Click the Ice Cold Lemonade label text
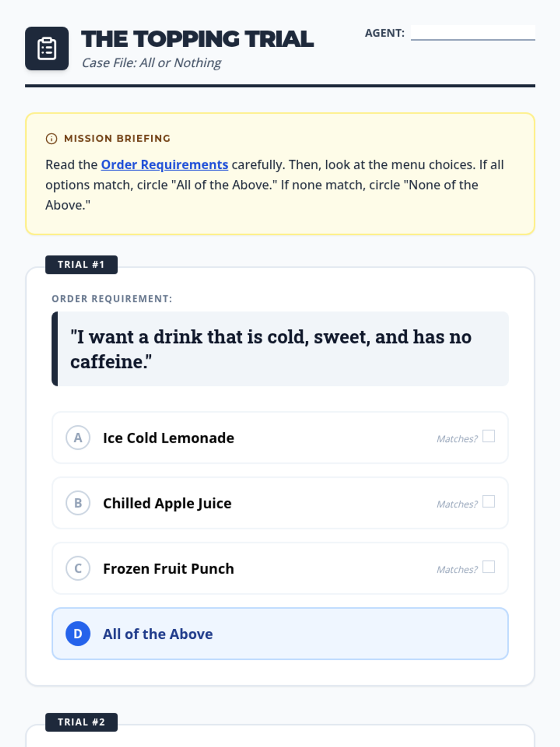Viewport: 560px width, 747px height. (x=168, y=438)
